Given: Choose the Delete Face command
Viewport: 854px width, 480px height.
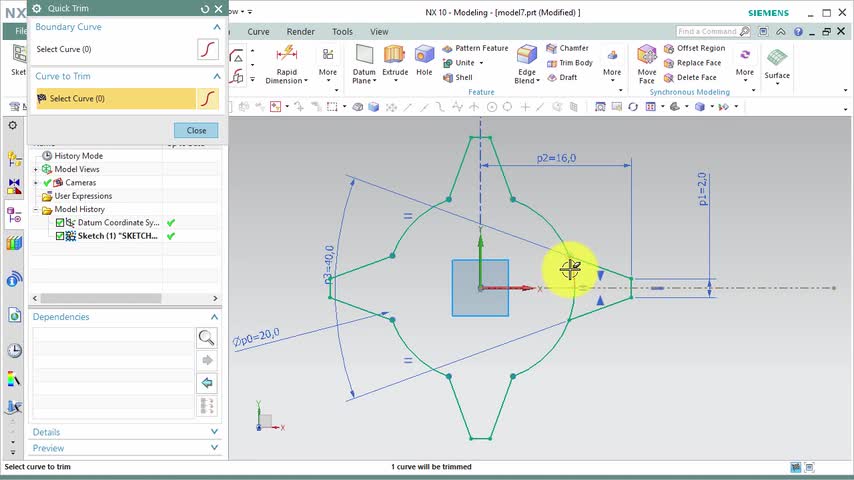Looking at the screenshot, I should click(690, 77).
